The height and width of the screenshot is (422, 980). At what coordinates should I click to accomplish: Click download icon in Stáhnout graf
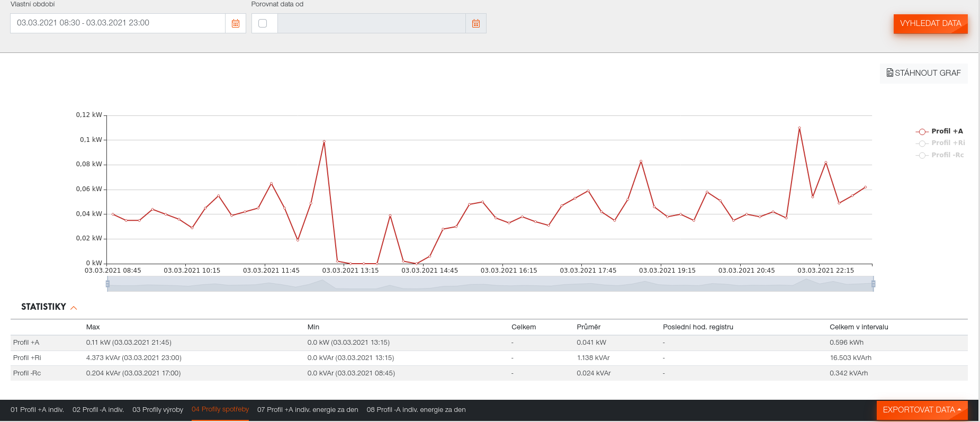coord(889,73)
